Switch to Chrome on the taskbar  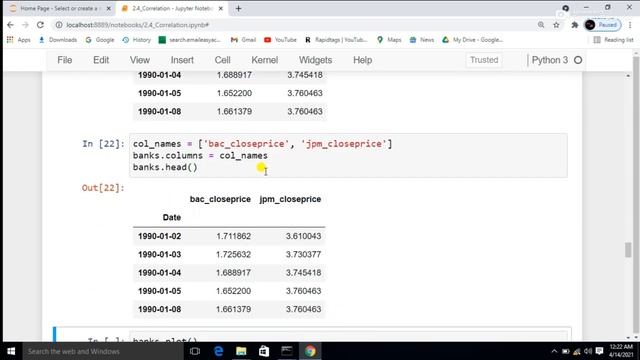click(x=310, y=351)
